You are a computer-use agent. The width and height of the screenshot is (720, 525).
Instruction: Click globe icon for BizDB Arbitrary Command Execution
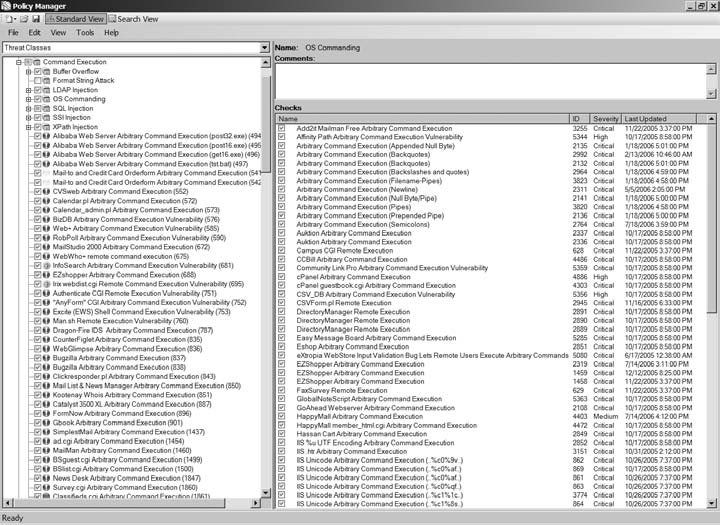click(46, 219)
